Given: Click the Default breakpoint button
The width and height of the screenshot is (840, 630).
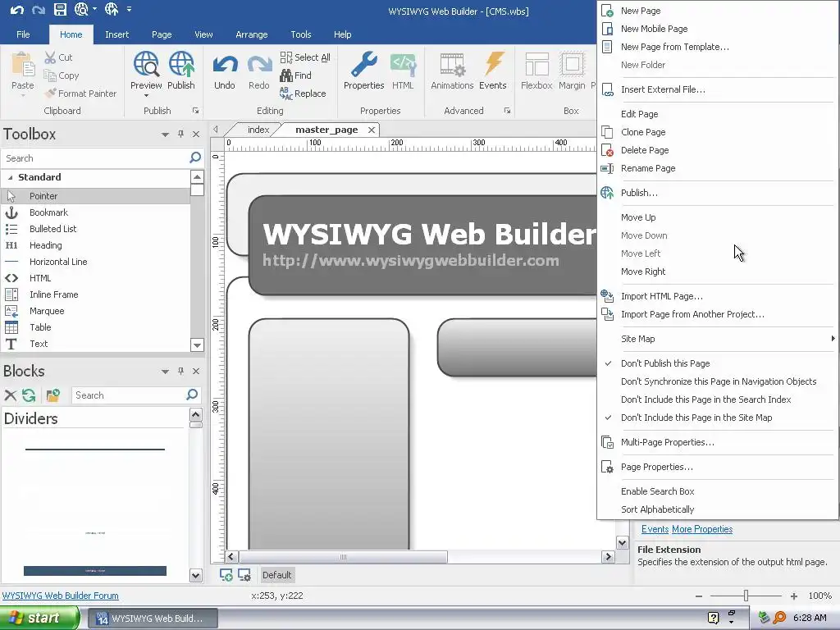Looking at the screenshot, I should [x=276, y=575].
